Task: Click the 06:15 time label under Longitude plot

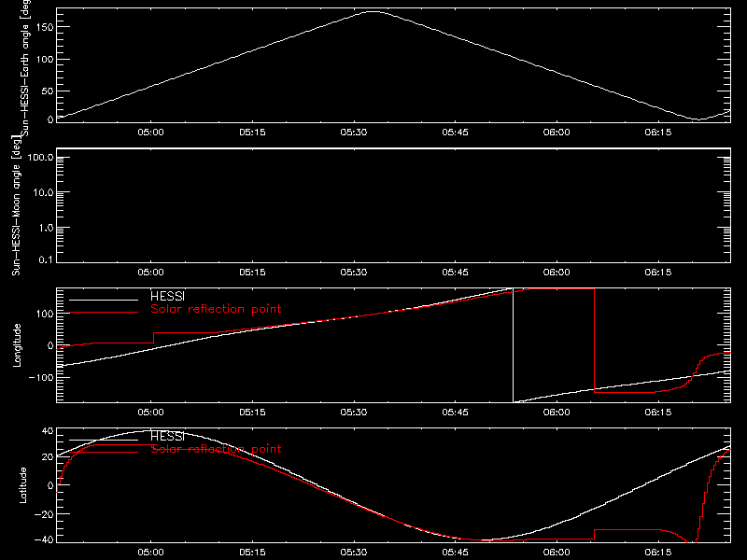Action: coord(658,413)
